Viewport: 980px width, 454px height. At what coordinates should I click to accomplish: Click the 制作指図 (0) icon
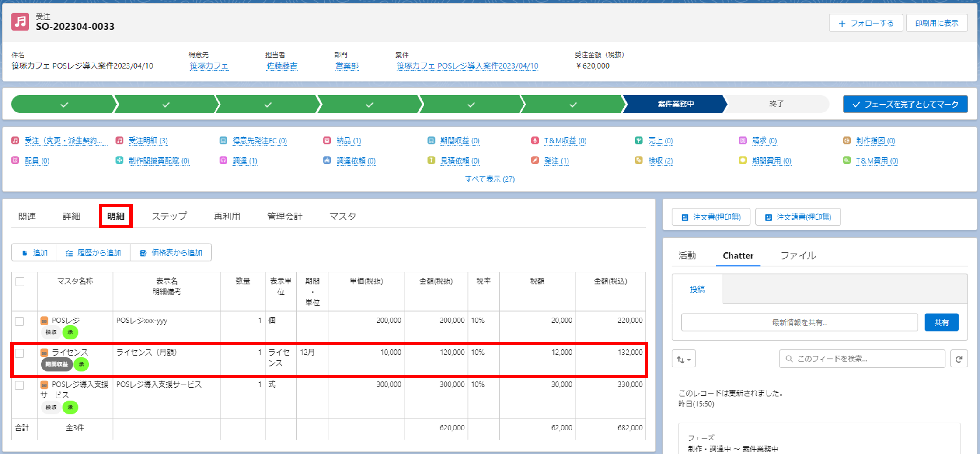coord(847,141)
